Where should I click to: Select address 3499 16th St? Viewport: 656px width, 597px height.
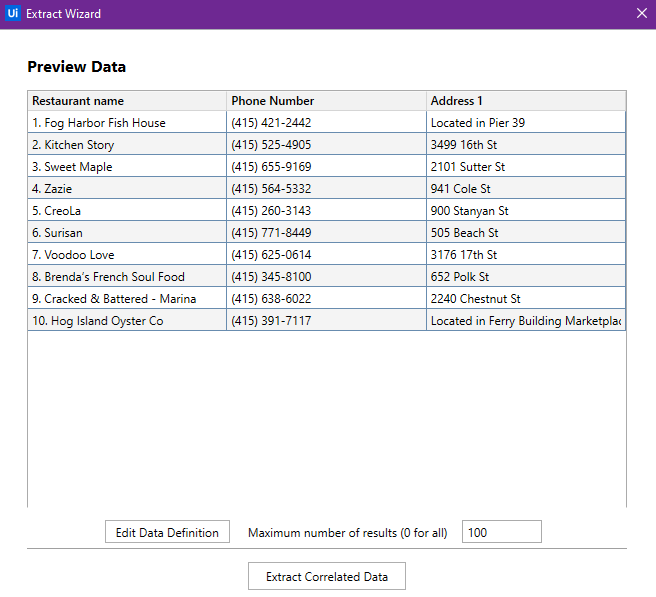coord(526,145)
